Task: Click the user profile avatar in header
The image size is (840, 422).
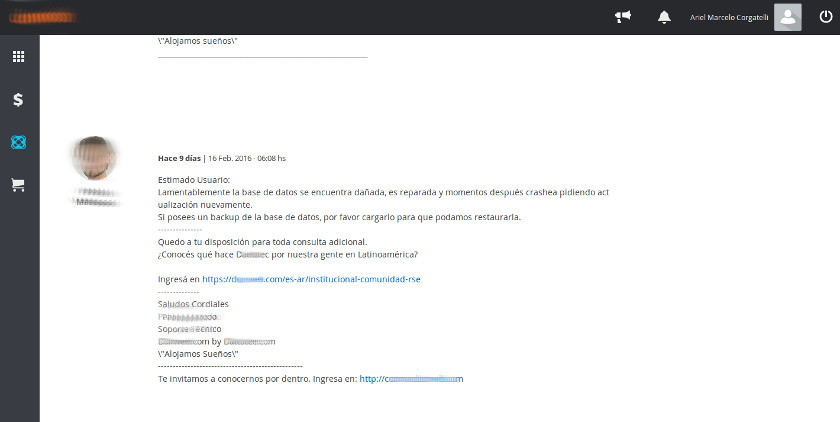Action: pyautogui.click(x=788, y=17)
